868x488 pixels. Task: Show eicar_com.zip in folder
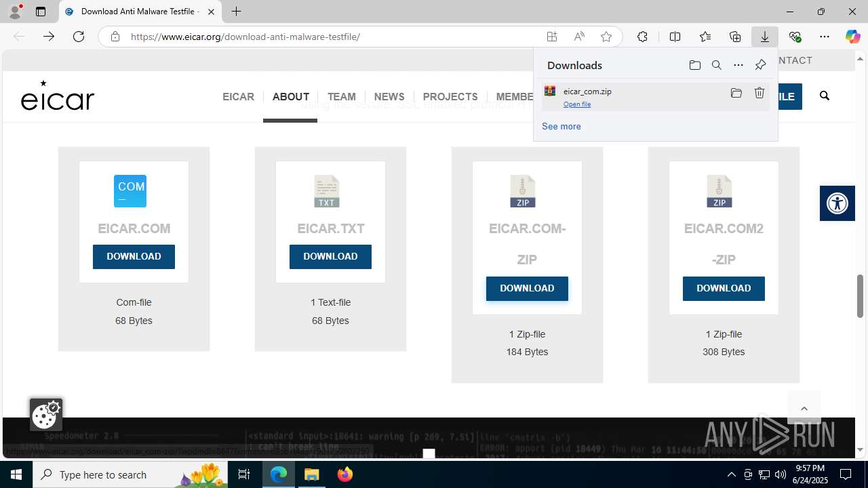[736, 93]
